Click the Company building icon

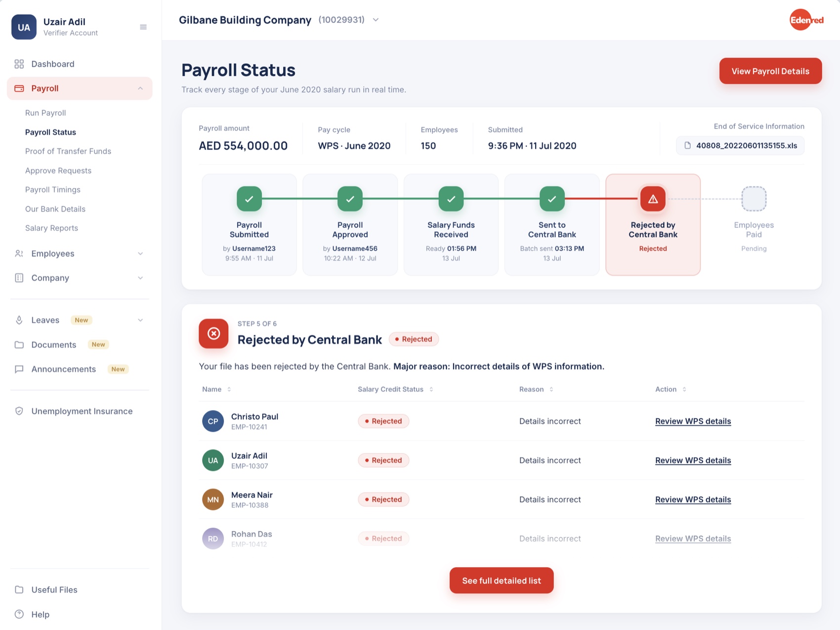(19, 278)
